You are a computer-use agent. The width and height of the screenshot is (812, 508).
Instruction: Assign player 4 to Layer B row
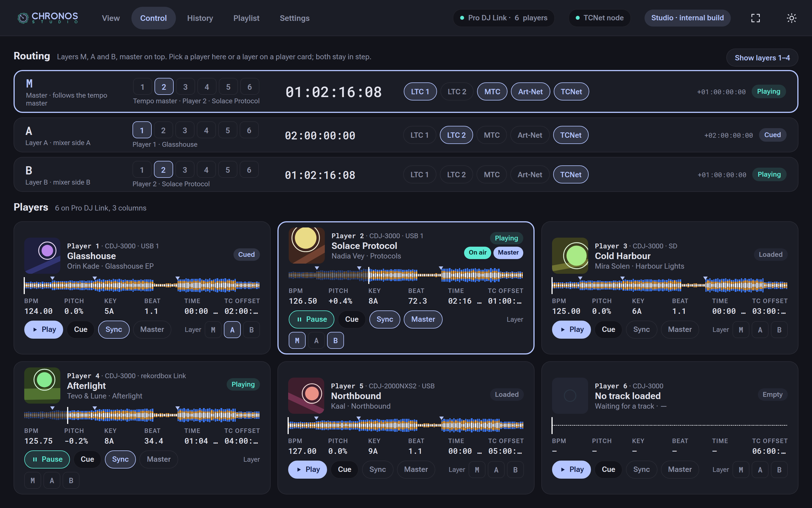coord(206,170)
